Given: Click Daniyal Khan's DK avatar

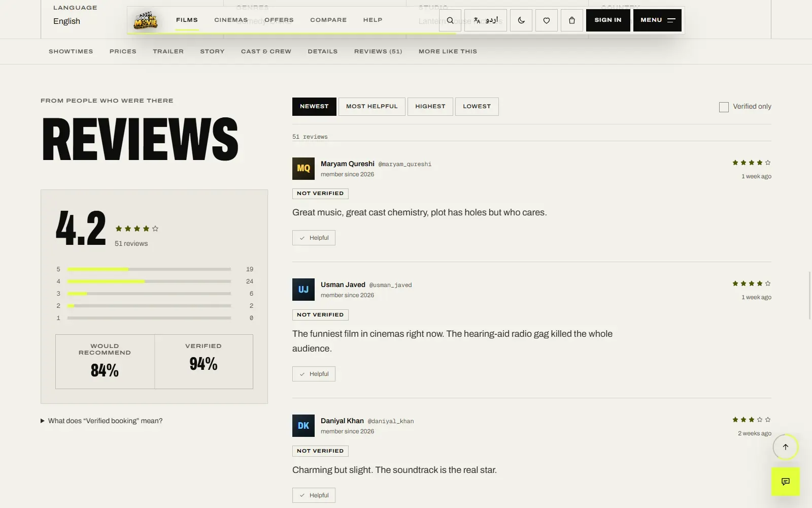Looking at the screenshot, I should coord(303,426).
